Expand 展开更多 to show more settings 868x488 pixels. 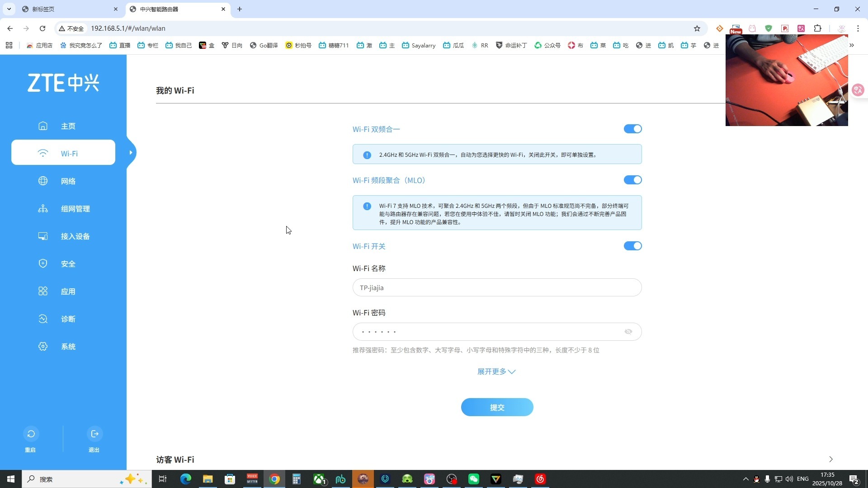point(496,371)
